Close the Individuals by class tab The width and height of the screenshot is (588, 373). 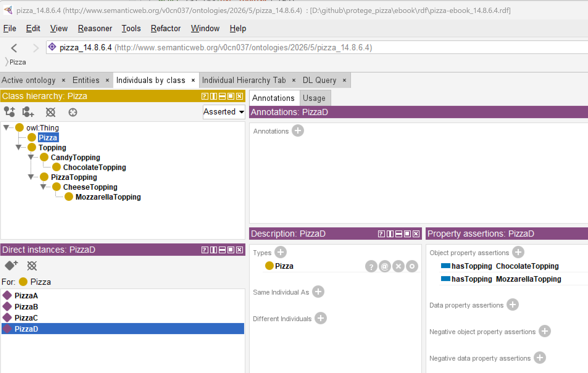click(x=193, y=80)
